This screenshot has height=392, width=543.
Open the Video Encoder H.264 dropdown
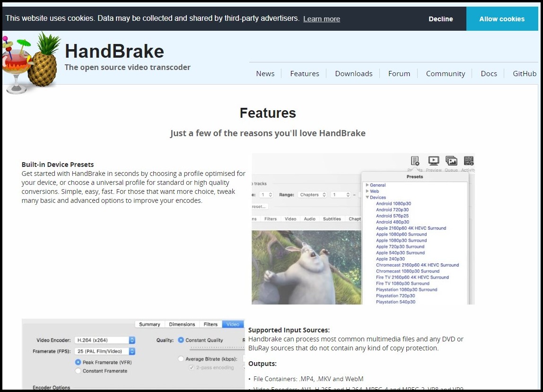[x=105, y=340]
